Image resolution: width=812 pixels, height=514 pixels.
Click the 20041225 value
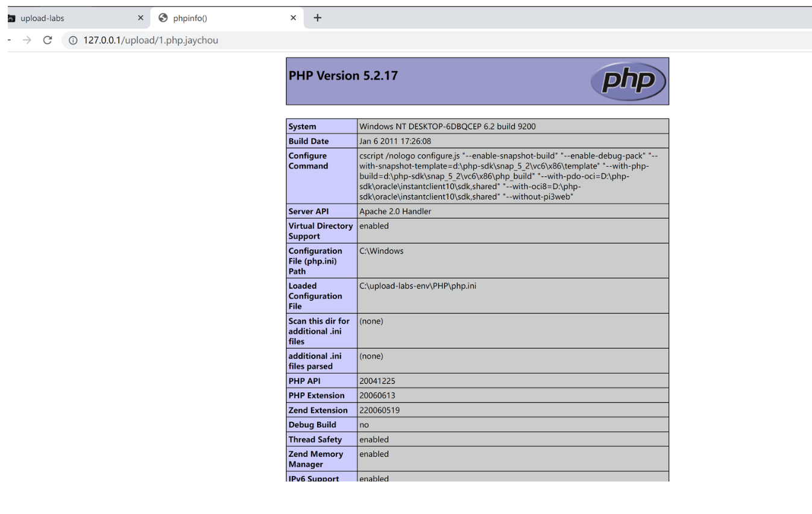coord(377,381)
